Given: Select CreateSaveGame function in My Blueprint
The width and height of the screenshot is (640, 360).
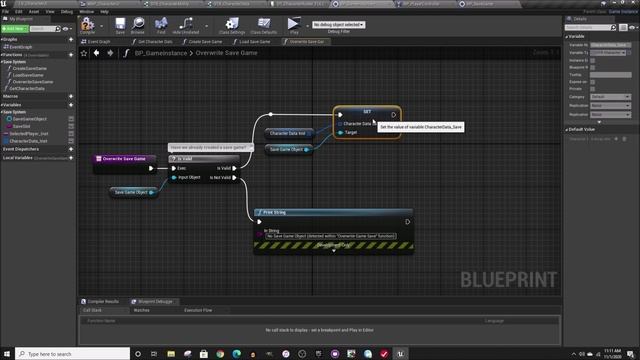Looking at the screenshot, I should [29, 69].
